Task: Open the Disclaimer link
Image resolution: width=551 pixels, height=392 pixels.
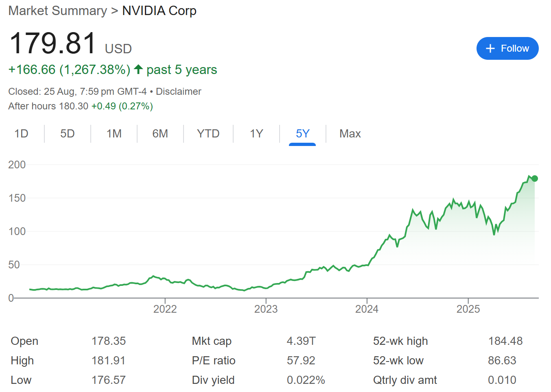Action: [x=178, y=91]
